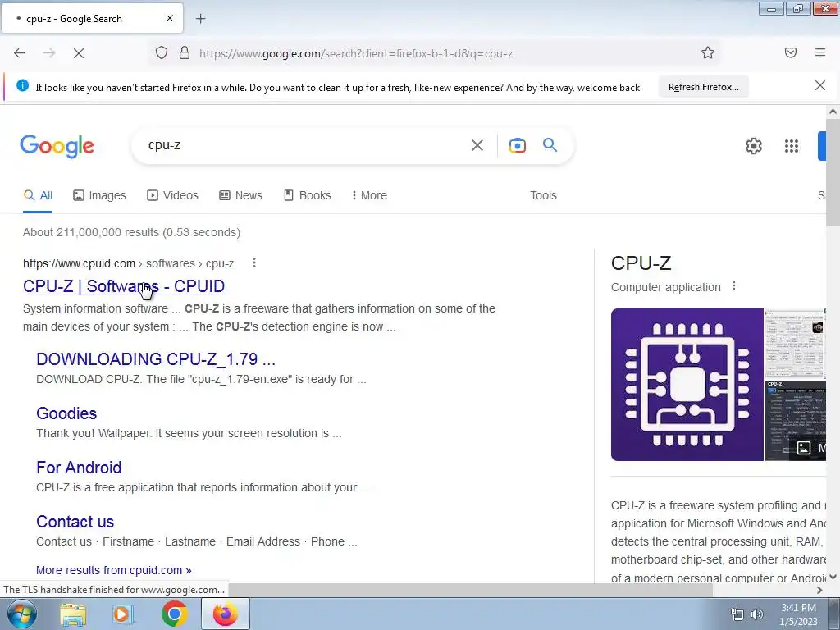840x630 pixels.
Task: Click the taskbar clock showing 3:41 PM
Action: coord(798,614)
